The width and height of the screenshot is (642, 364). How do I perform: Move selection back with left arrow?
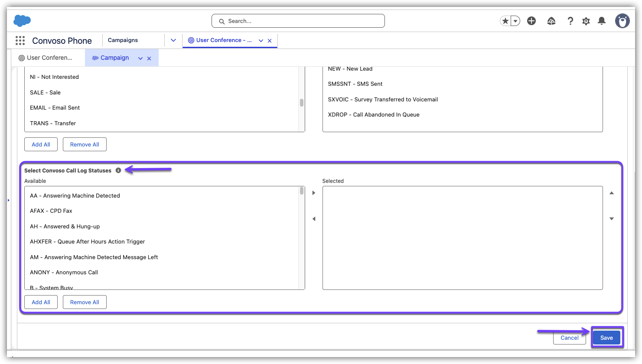click(314, 219)
